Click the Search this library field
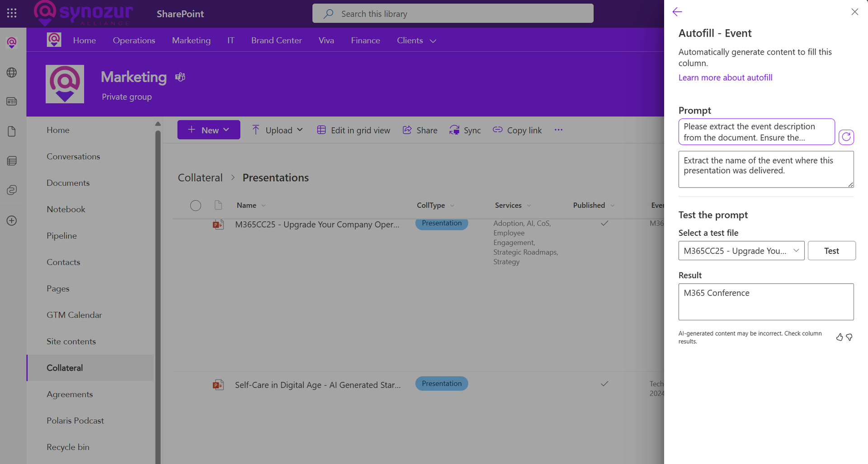The height and width of the screenshot is (464, 868). 453,14
